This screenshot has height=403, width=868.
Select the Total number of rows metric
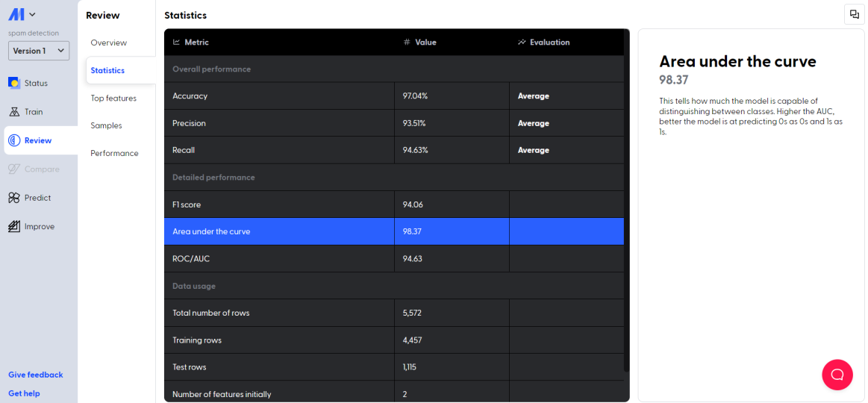pos(394,313)
